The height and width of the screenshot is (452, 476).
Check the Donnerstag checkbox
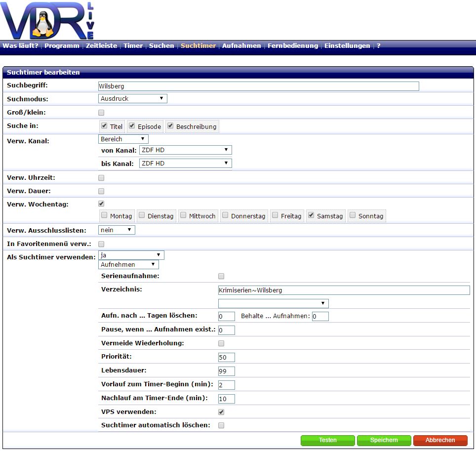[225, 215]
